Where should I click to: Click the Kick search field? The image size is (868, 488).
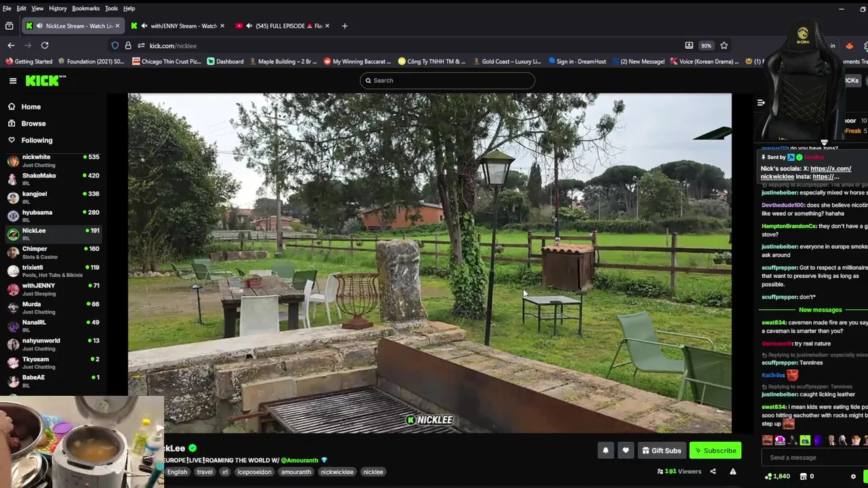(448, 81)
